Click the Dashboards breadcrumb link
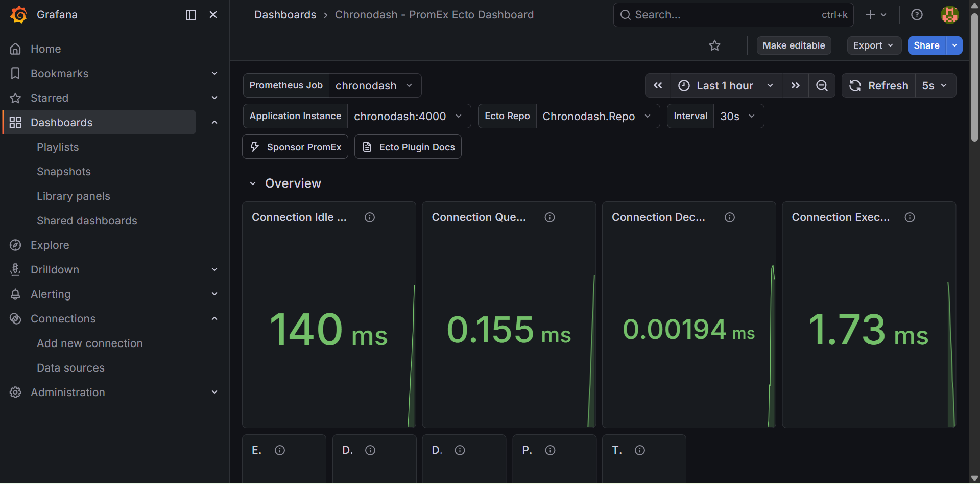980x484 pixels. pyautogui.click(x=285, y=15)
